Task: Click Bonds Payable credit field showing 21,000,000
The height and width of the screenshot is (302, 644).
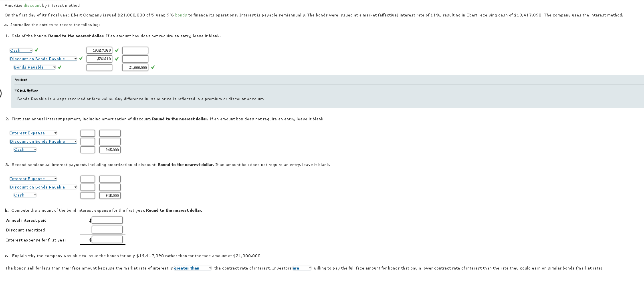Action: coord(135,67)
